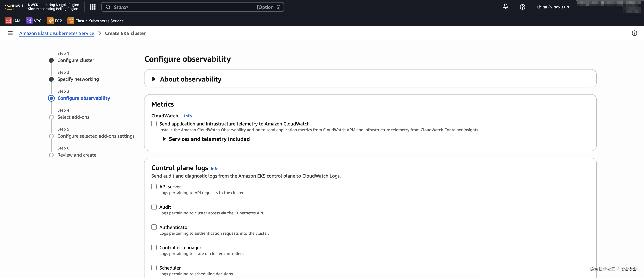The image size is (644, 278).
Task: Enable CloudWatch telemetry checkbox
Action: [154, 124]
